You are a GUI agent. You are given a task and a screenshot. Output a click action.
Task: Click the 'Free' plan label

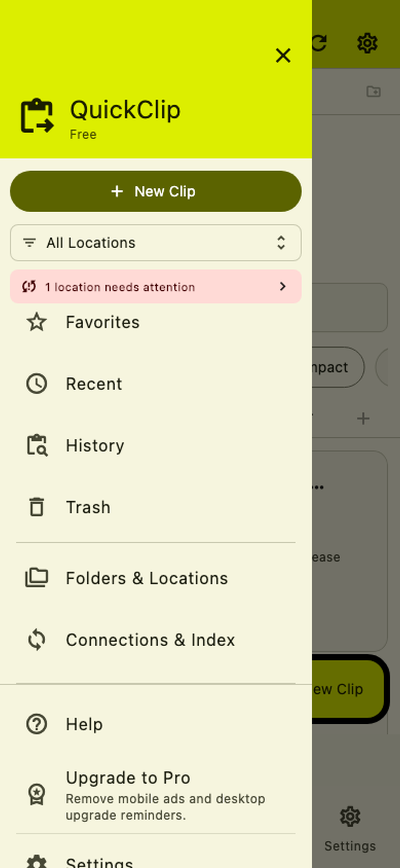(x=83, y=134)
